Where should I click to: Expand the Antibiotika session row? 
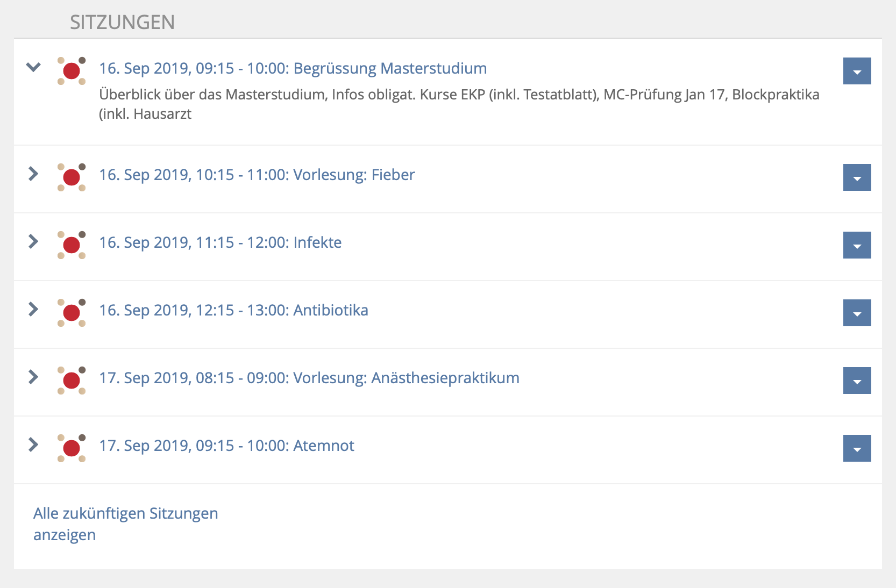(33, 309)
